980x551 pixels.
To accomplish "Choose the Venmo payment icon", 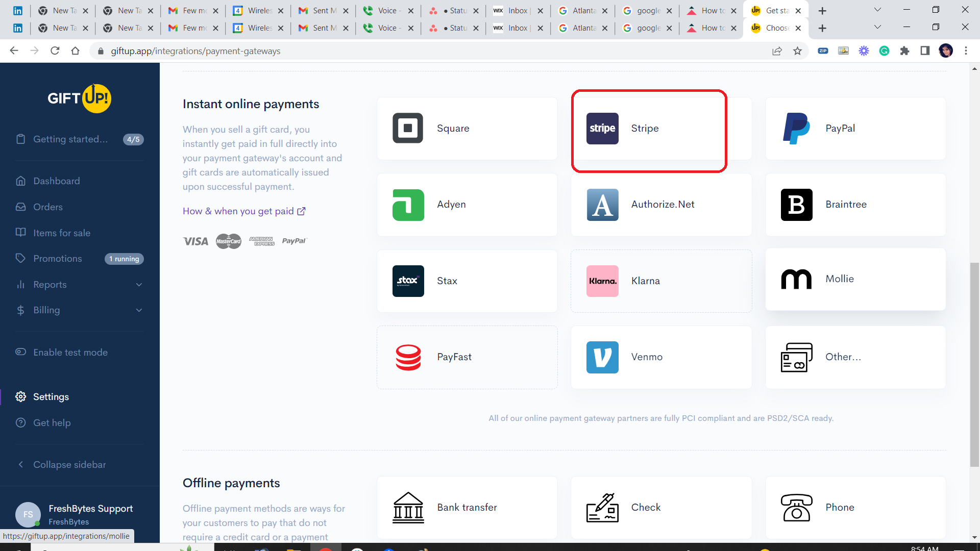I will point(602,357).
